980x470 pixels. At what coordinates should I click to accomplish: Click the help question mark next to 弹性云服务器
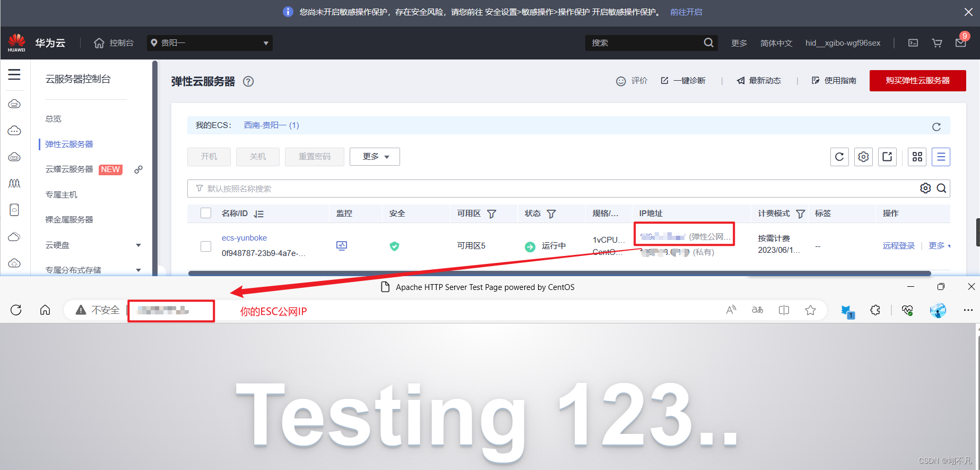(248, 81)
